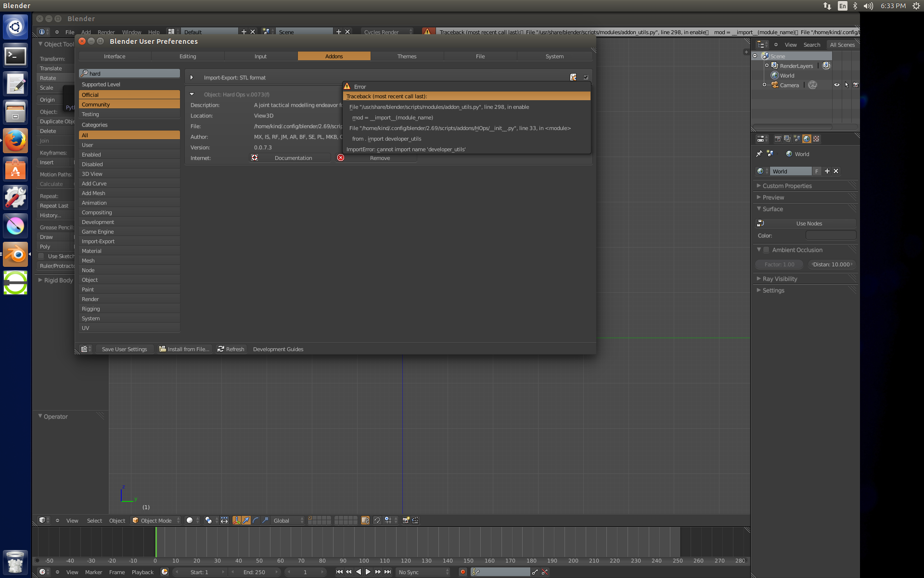The width and height of the screenshot is (924, 578).
Task: Play animation forward
Action: click(x=368, y=572)
